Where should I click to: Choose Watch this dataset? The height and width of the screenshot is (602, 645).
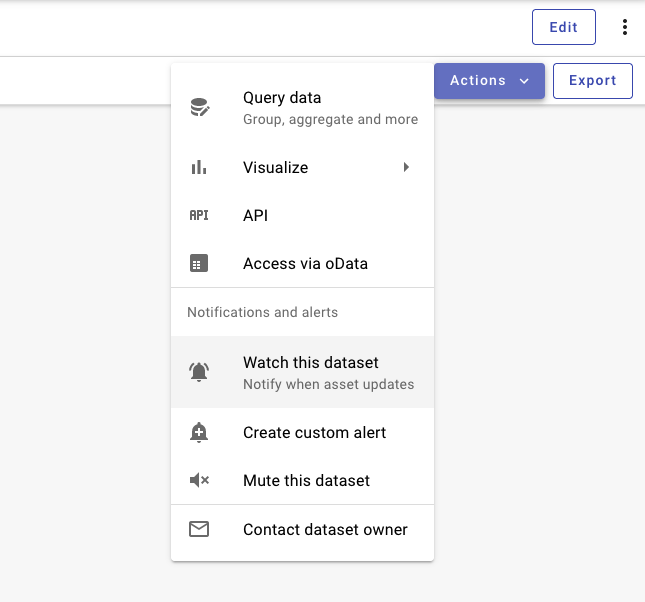tap(302, 372)
